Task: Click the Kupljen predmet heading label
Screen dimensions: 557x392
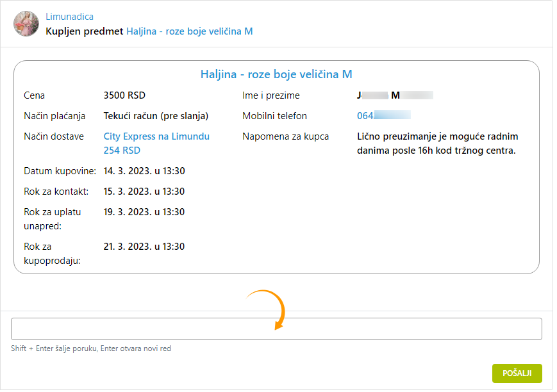Action: [84, 31]
